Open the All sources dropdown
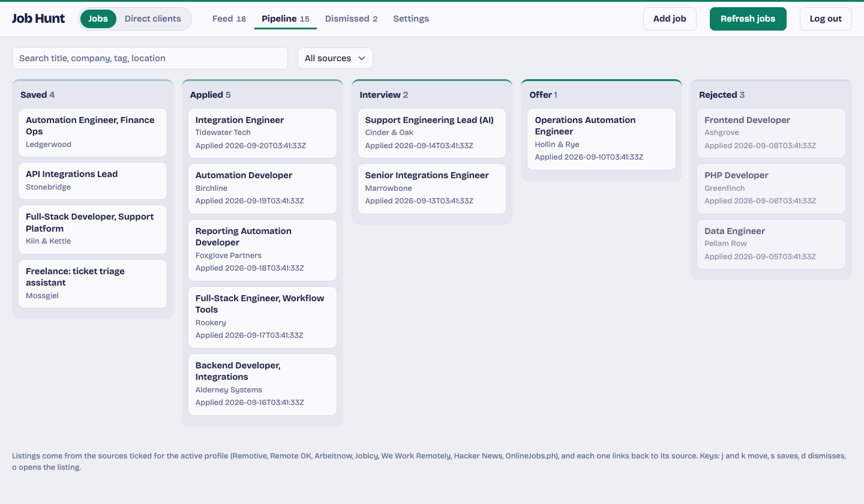 pos(335,58)
